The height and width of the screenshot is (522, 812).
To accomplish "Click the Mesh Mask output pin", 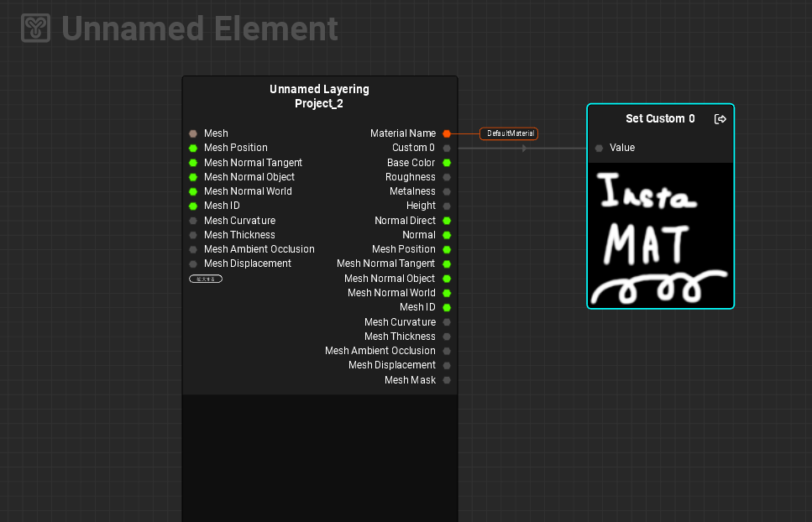I will coord(447,380).
